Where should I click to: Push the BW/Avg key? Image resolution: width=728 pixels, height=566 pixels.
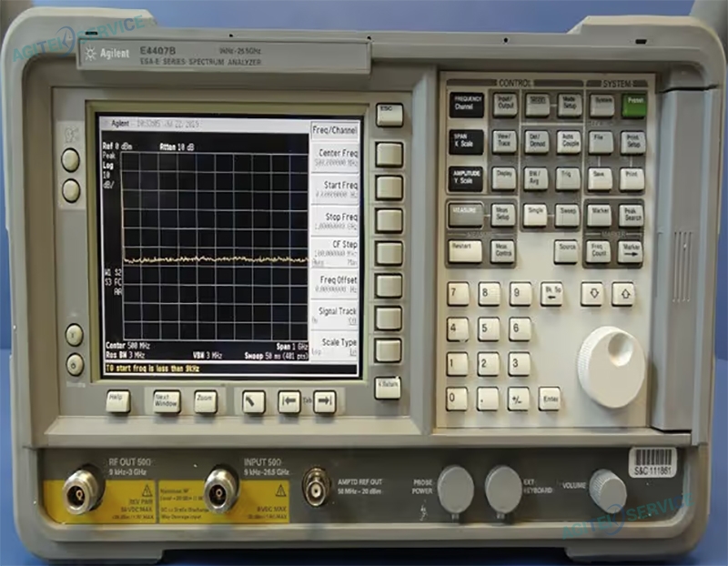point(535,178)
